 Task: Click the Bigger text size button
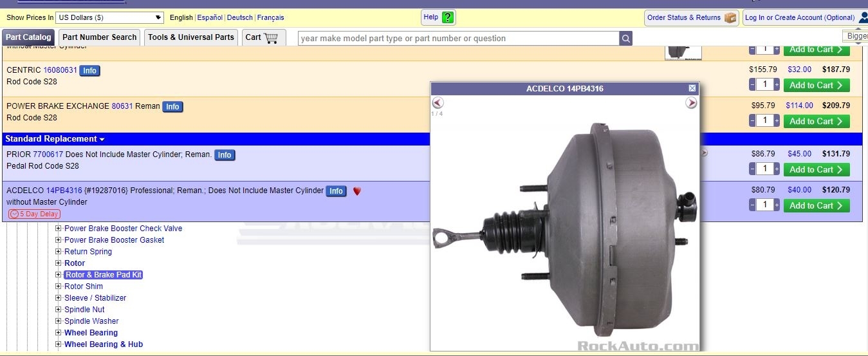[x=856, y=37]
